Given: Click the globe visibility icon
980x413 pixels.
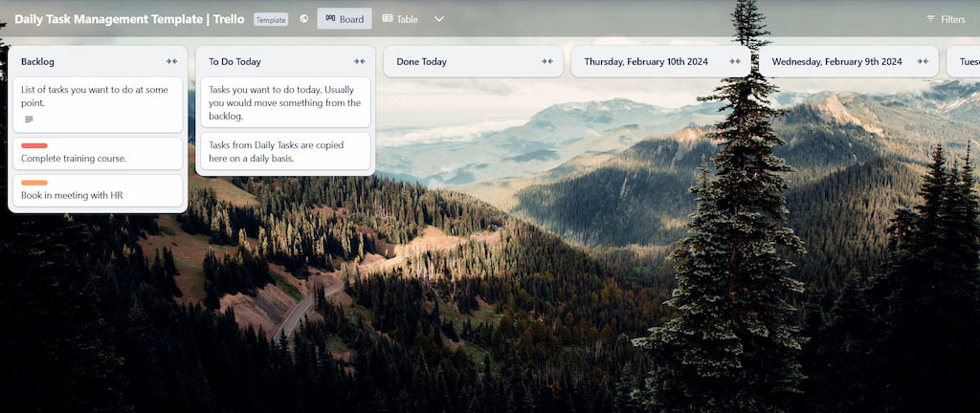Looking at the screenshot, I should pyautogui.click(x=303, y=19).
